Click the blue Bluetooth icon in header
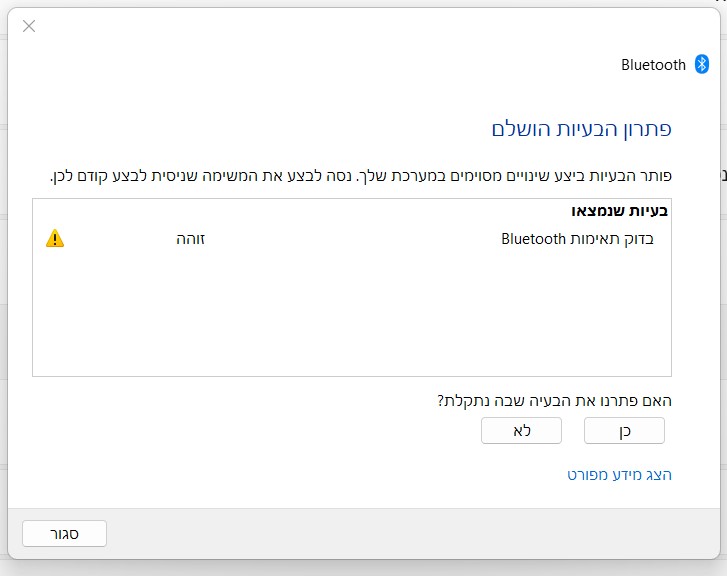727x576 pixels. click(702, 65)
